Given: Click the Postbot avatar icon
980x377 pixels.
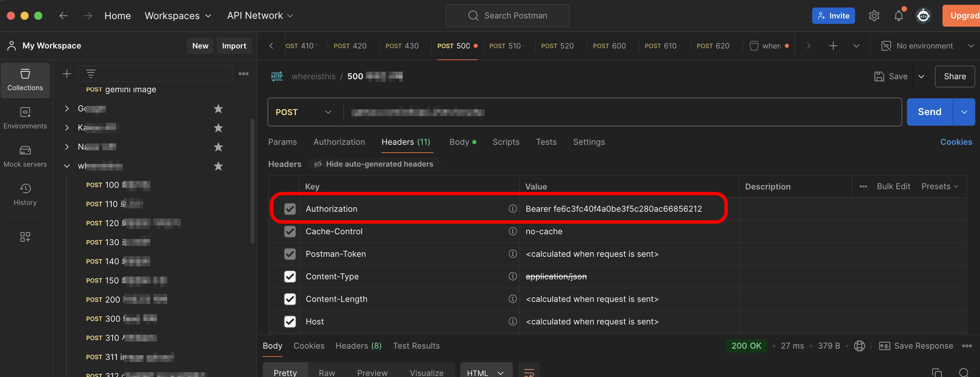Looking at the screenshot, I should tap(923, 16).
